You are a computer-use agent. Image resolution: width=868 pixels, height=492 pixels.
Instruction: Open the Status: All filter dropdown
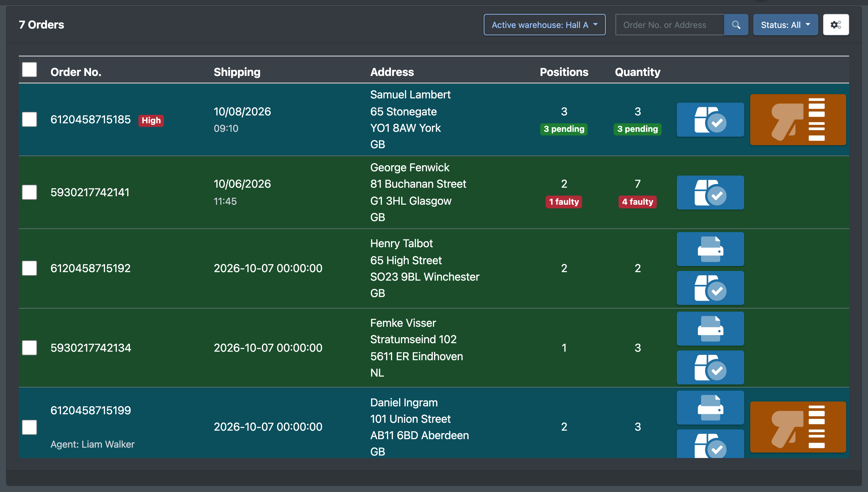pos(786,25)
